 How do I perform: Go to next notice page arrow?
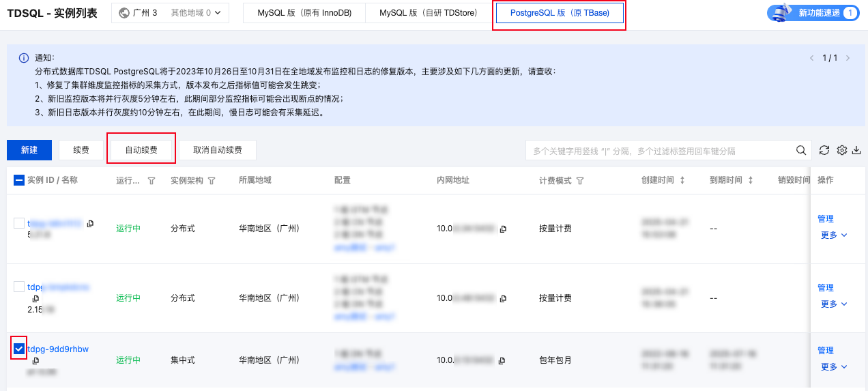click(848, 58)
